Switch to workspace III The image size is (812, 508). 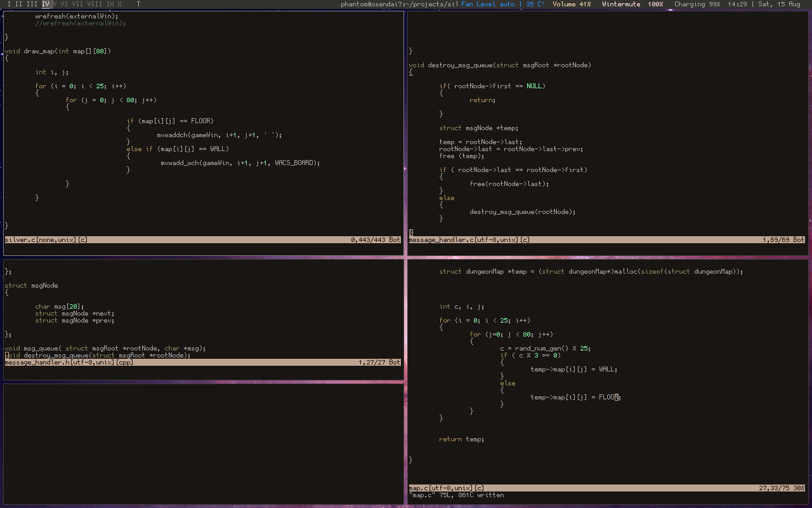[x=31, y=4]
